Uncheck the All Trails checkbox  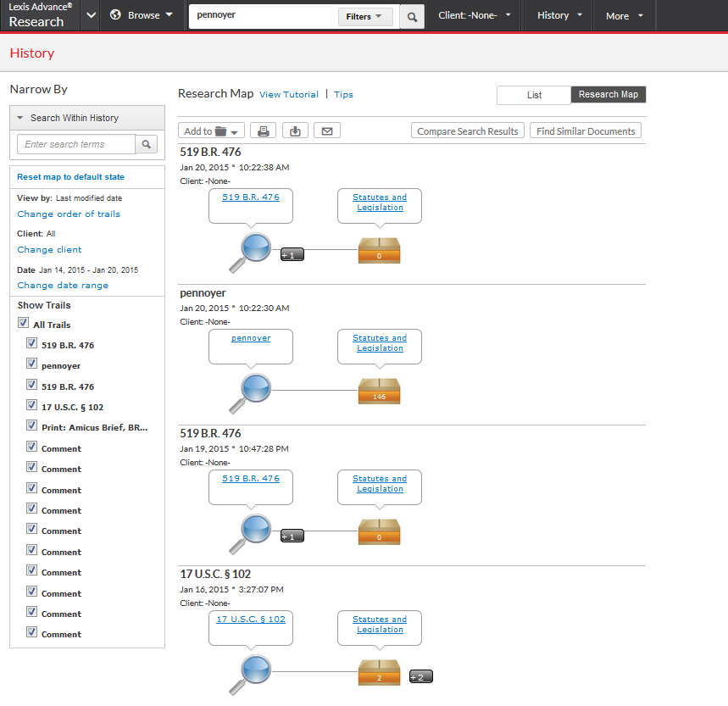[23, 323]
